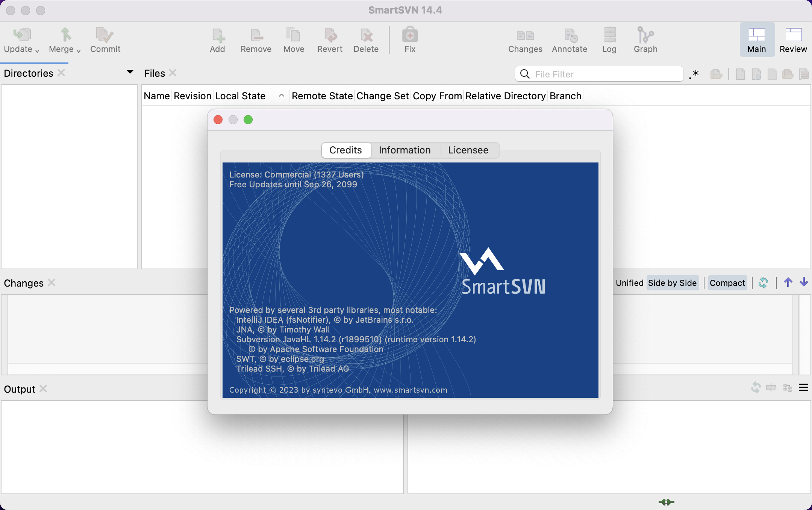Toggle the Compact diff option

(727, 283)
